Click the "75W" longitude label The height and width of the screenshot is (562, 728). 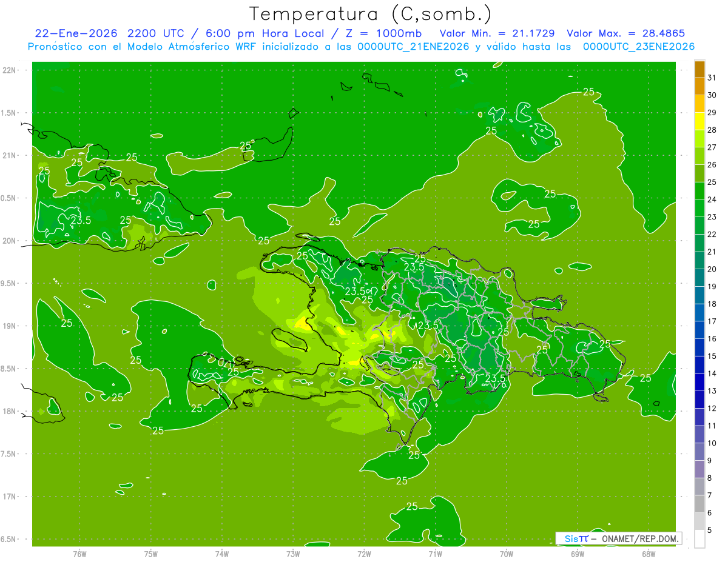(150, 554)
